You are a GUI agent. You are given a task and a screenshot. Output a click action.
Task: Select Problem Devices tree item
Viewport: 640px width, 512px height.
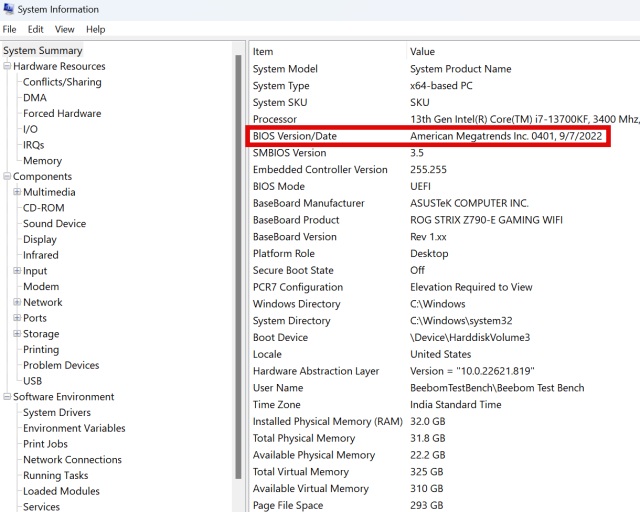pos(61,365)
